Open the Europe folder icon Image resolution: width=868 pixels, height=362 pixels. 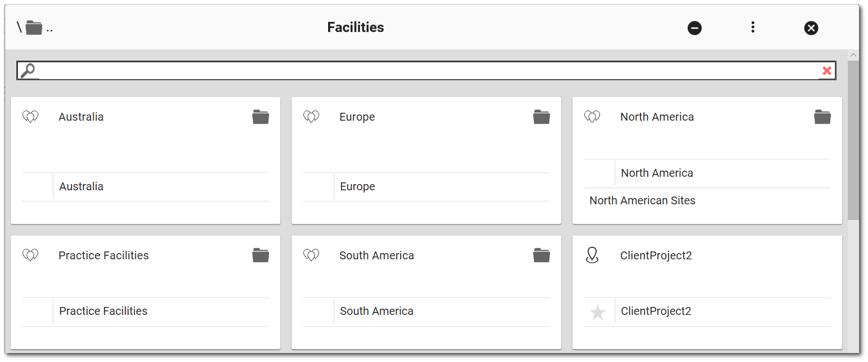pyautogui.click(x=541, y=116)
